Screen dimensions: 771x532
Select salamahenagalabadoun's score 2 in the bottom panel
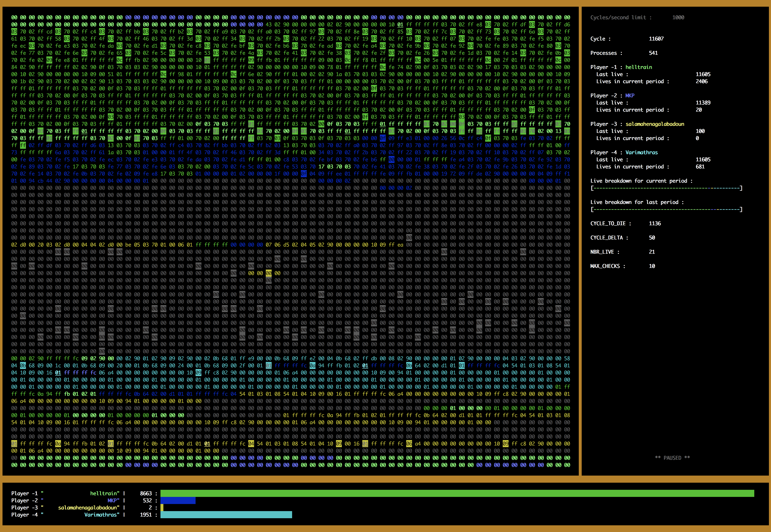150,508
